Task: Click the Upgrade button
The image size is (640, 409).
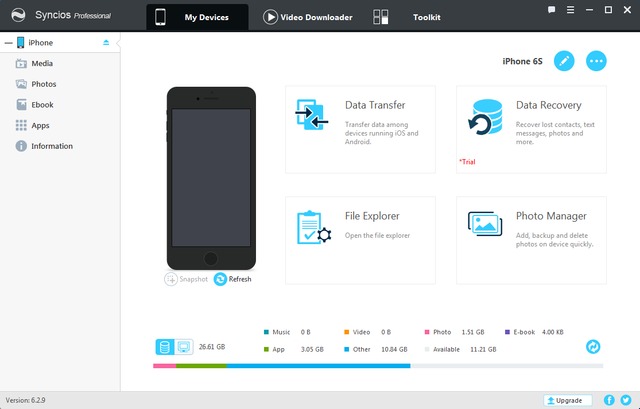Action: pyautogui.click(x=563, y=399)
